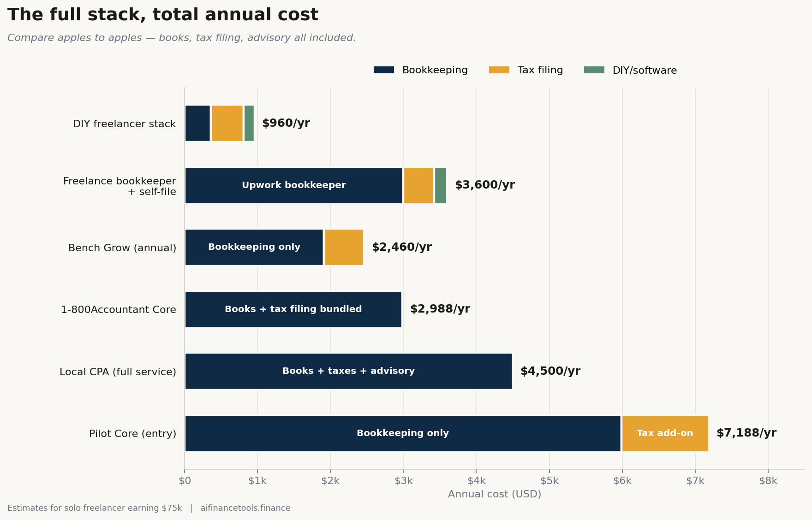Click the 'Estimates for solo freelancer earning $75k' footnote

coord(95,508)
